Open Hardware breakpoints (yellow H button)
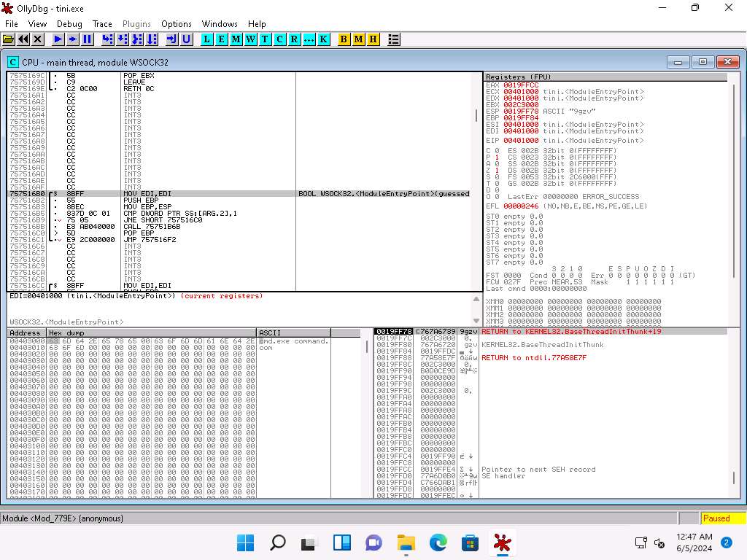This screenshot has width=747, height=560. tap(373, 39)
